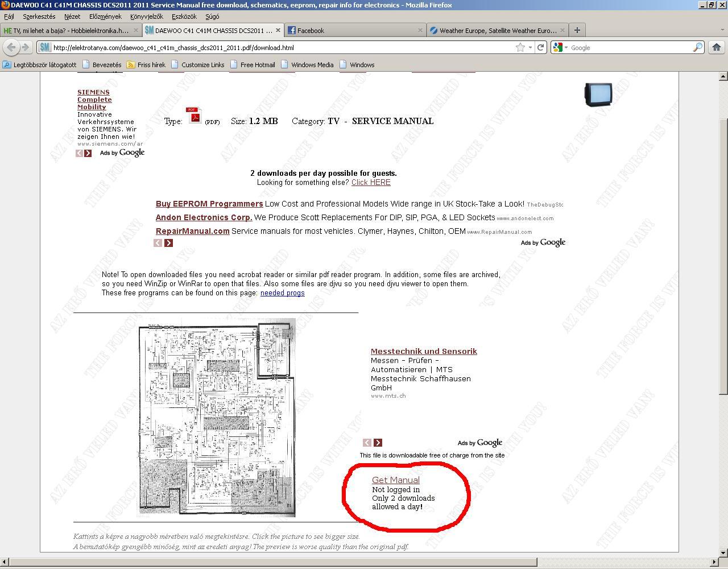
Task: Open the Eszközök menu
Action: point(184,17)
